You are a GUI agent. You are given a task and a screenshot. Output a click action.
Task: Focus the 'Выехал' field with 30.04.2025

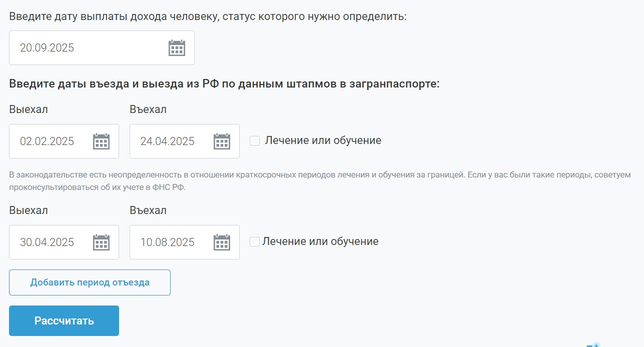[x=64, y=242]
